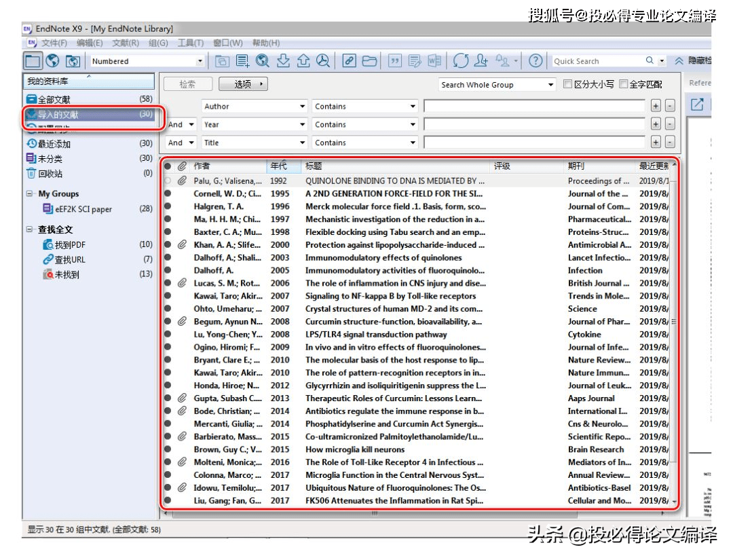The width and height of the screenshot is (733, 560).
Task: Collapse the 查找全文 group set
Action: click(x=29, y=229)
